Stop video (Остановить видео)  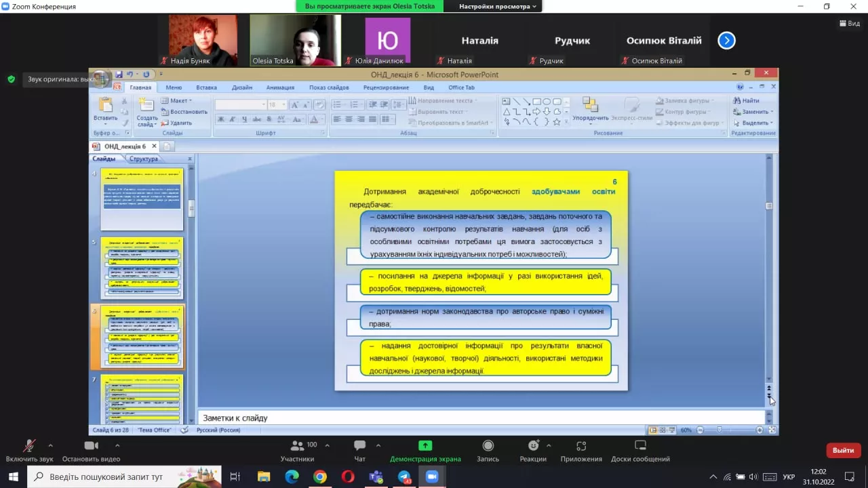click(91, 446)
